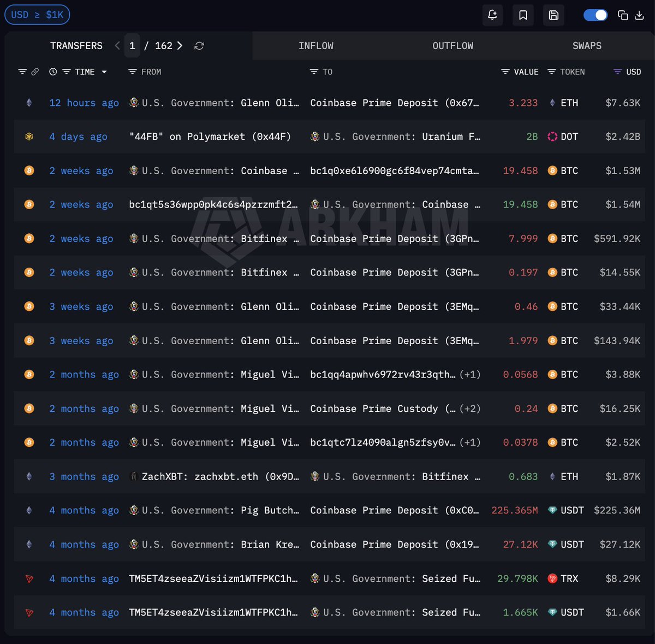Image resolution: width=655 pixels, height=644 pixels.
Task: Click the page number input field
Action: [x=132, y=46]
